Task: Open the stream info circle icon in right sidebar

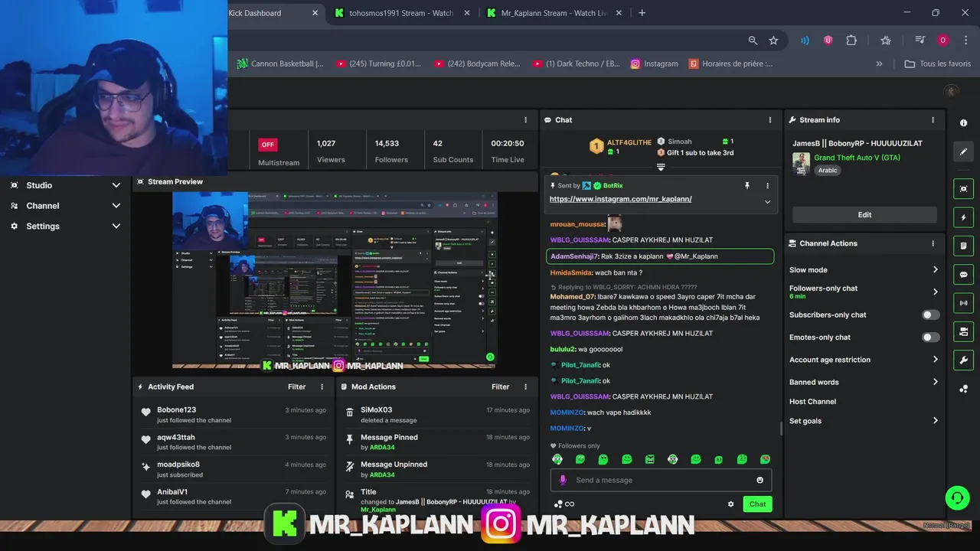Action: pos(963,122)
